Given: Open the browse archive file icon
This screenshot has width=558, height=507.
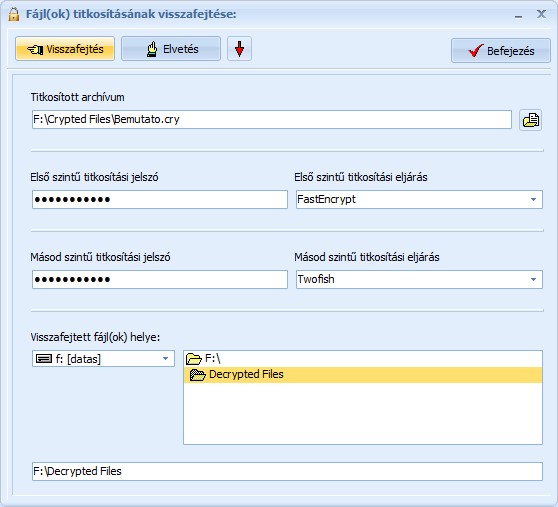Looking at the screenshot, I should pos(531,120).
